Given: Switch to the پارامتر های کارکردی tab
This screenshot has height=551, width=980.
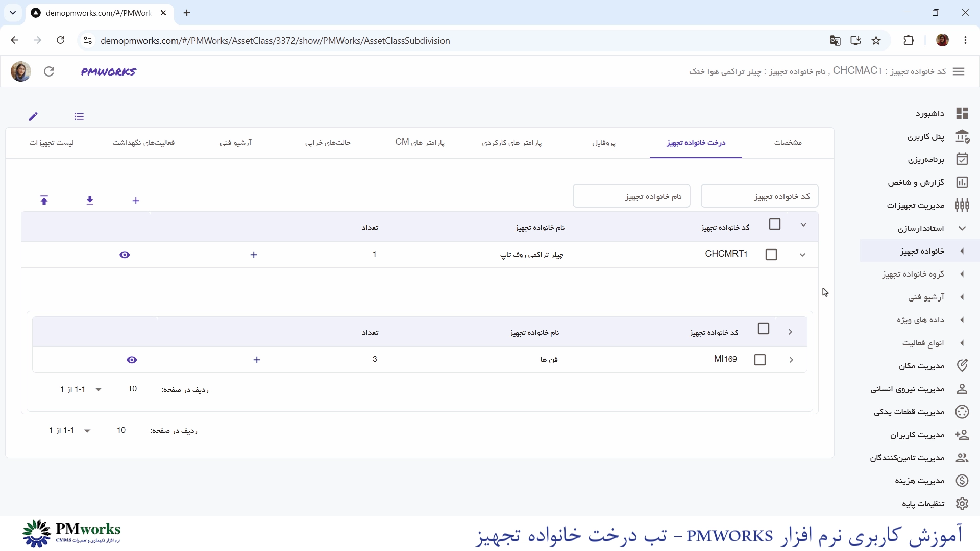Looking at the screenshot, I should coord(512,143).
